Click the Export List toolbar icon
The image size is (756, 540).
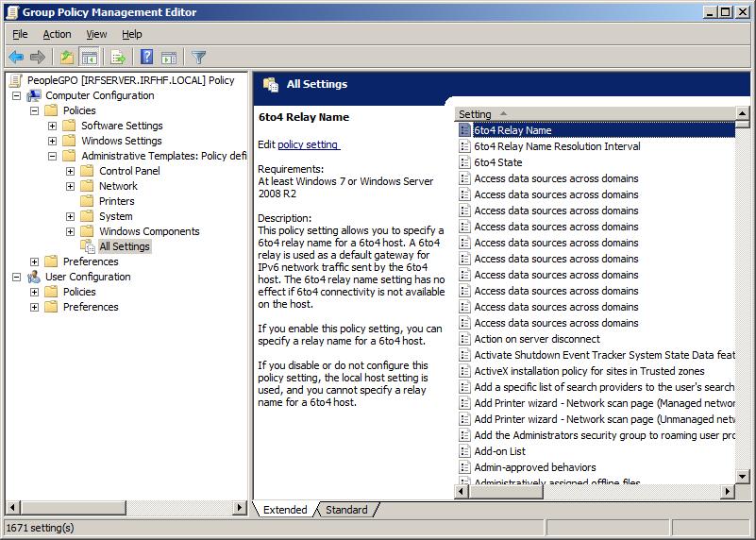pos(118,58)
